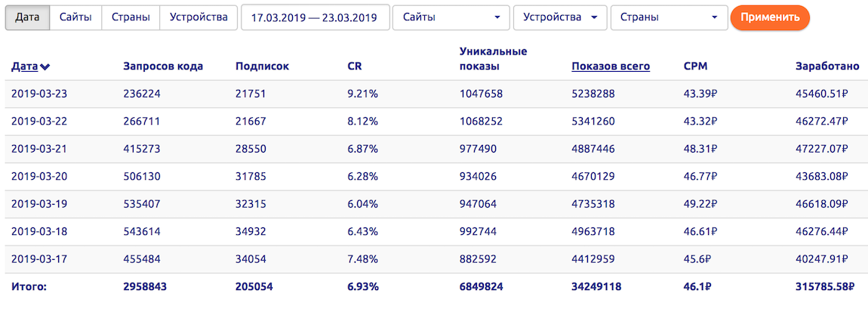Switch to the Дата tab
The height and width of the screenshot is (315, 868).
(27, 17)
